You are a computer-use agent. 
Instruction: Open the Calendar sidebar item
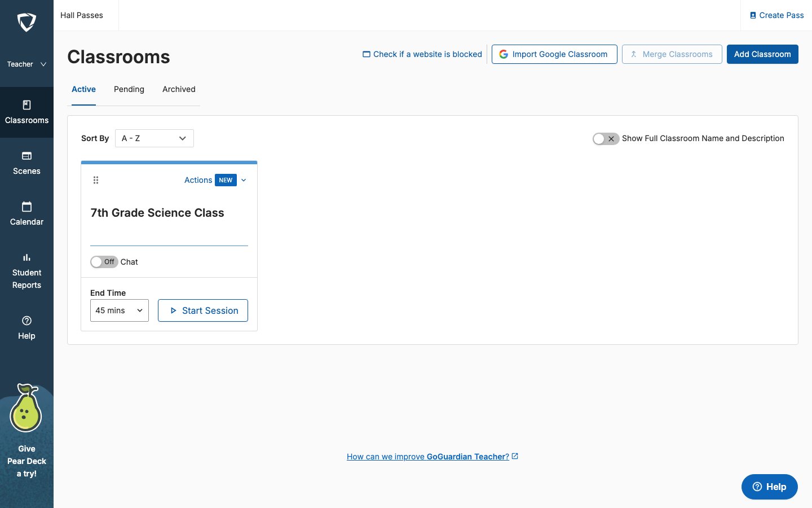[27, 214]
